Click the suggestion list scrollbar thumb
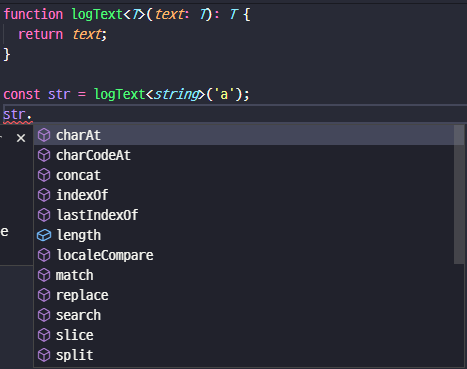The height and width of the screenshot is (369, 467). (459, 194)
